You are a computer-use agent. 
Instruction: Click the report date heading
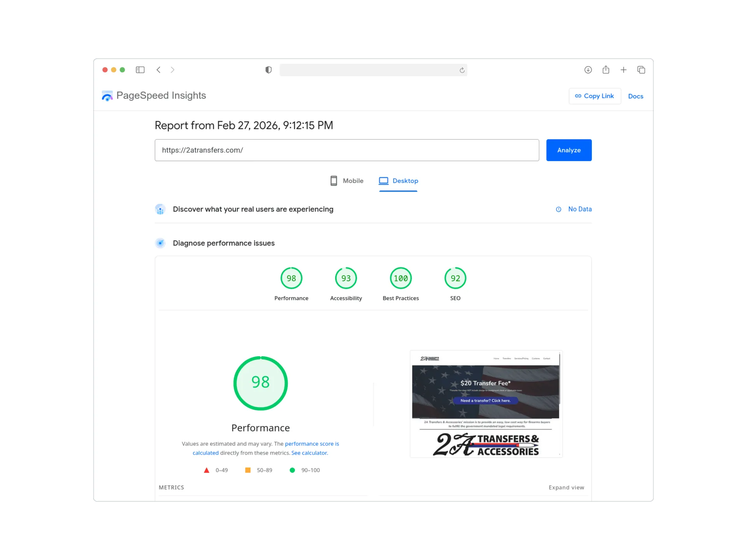pos(244,125)
